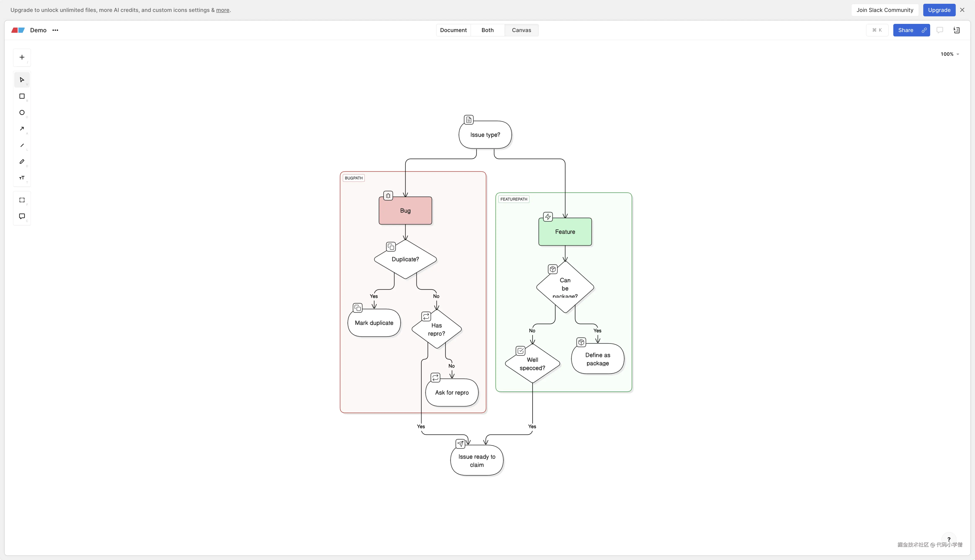Viewport: 975px width, 560px height.
Task: Follow the "more" link in banner
Action: click(222, 10)
